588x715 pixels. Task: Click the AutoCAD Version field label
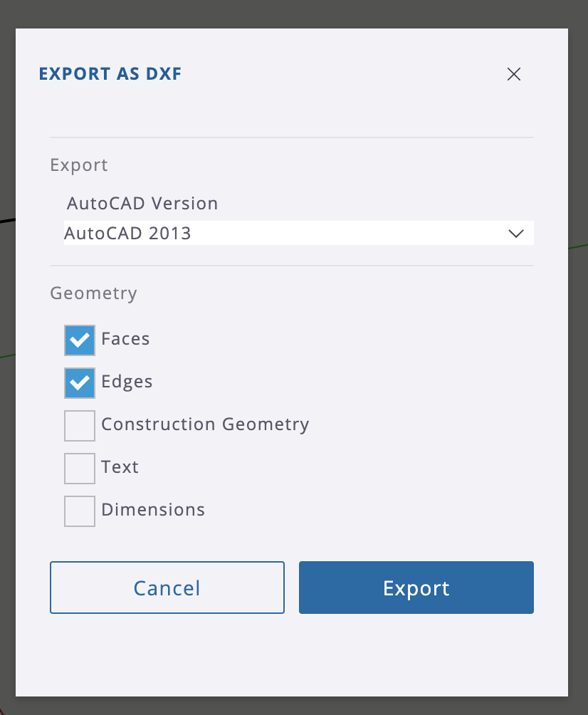pyautogui.click(x=142, y=204)
